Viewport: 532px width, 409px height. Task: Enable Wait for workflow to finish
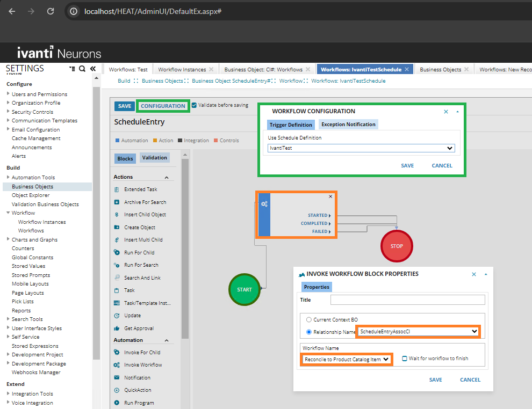coord(405,359)
